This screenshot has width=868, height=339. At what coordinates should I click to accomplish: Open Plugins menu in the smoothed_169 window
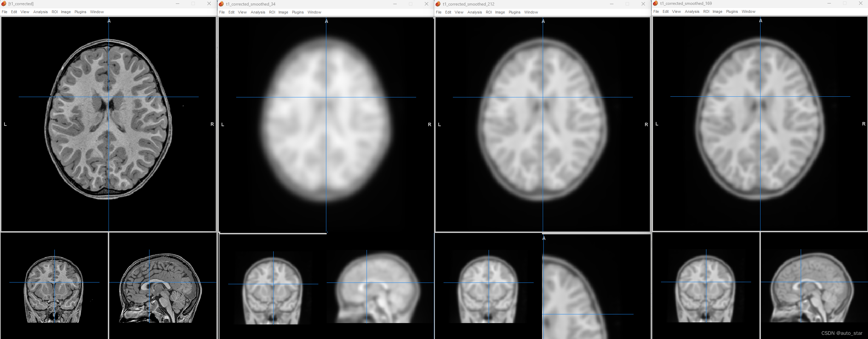(732, 11)
